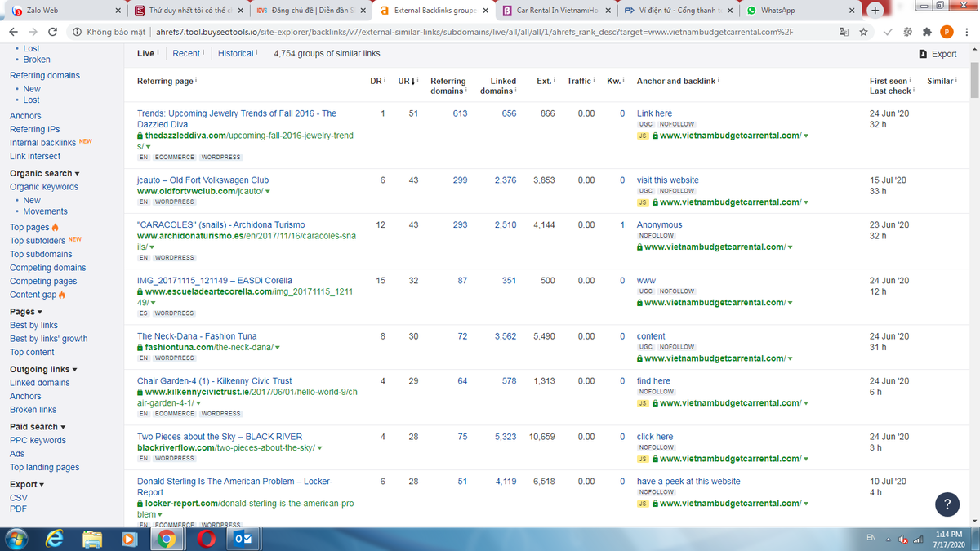The width and height of the screenshot is (980, 551).
Task: Click the browser back arrow
Action: point(13,32)
